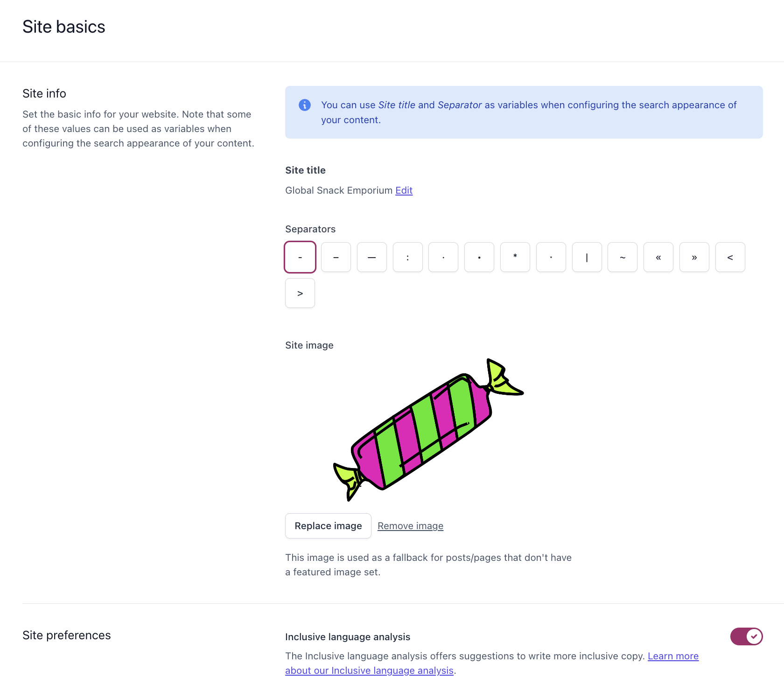The height and width of the screenshot is (685, 784).
Task: Select the right double angle quote separator
Action: (x=694, y=257)
